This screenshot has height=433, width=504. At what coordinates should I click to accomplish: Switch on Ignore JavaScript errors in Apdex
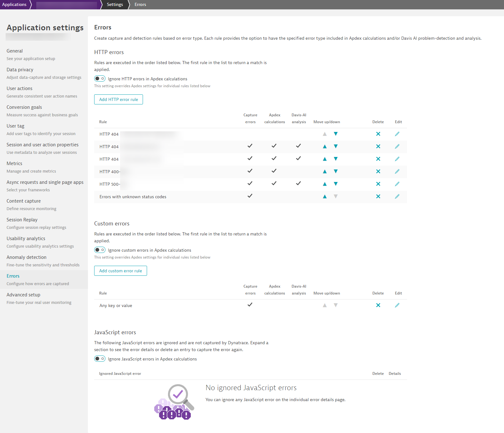click(x=100, y=359)
